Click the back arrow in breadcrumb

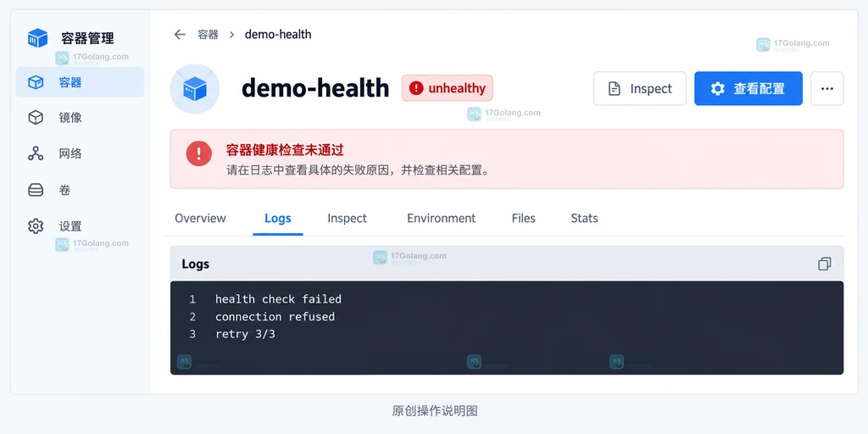180,34
